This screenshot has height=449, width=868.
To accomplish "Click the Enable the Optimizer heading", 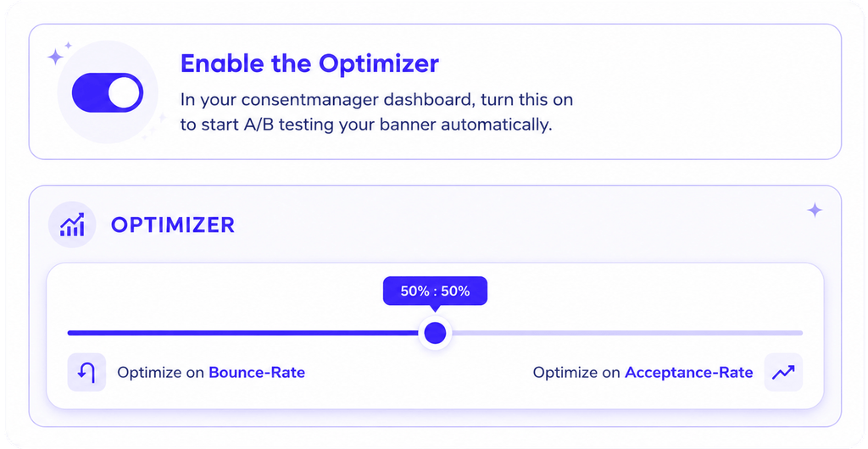I will 309,64.
